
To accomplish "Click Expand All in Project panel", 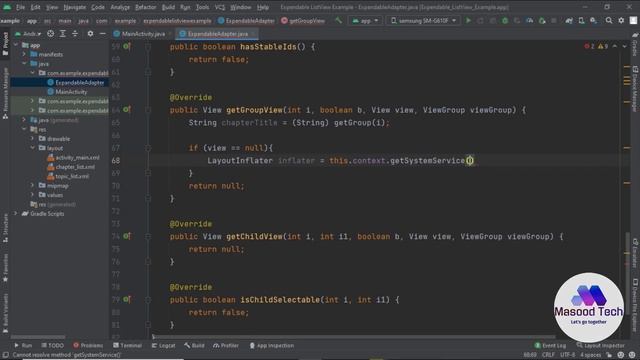I will tap(62, 33).
